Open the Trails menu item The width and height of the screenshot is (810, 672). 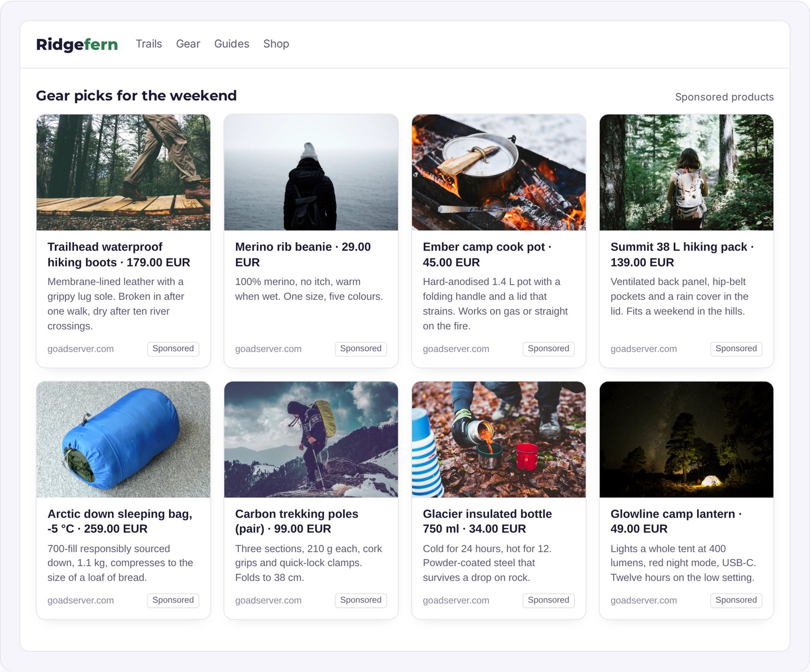149,44
